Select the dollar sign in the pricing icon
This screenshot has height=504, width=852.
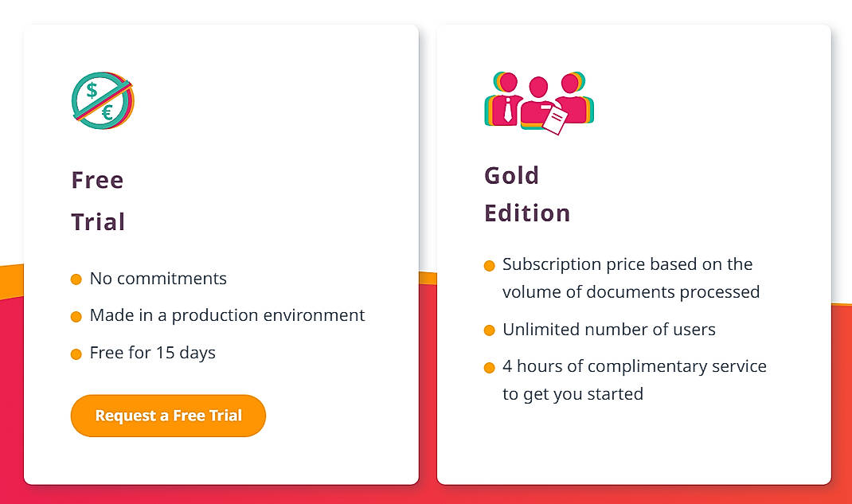coord(89,89)
